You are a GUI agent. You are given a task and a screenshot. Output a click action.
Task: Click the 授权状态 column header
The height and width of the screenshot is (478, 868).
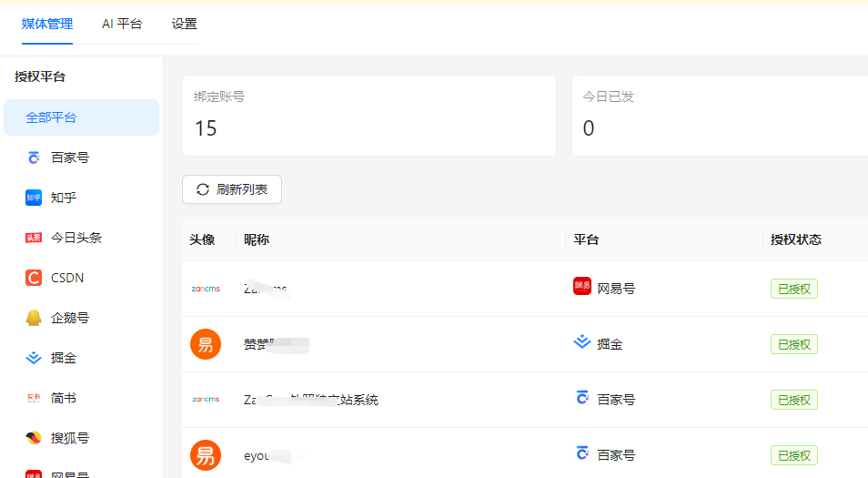pyautogui.click(x=795, y=239)
